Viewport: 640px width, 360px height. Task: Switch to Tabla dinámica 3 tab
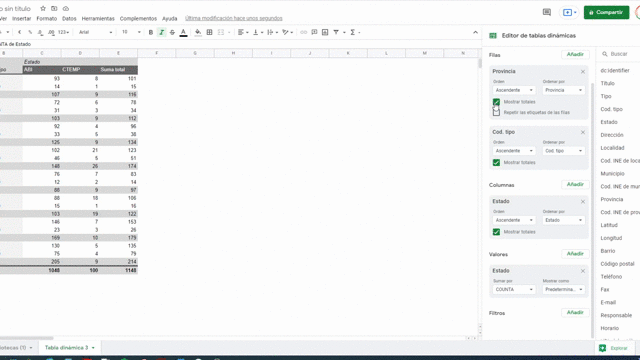coord(69,348)
